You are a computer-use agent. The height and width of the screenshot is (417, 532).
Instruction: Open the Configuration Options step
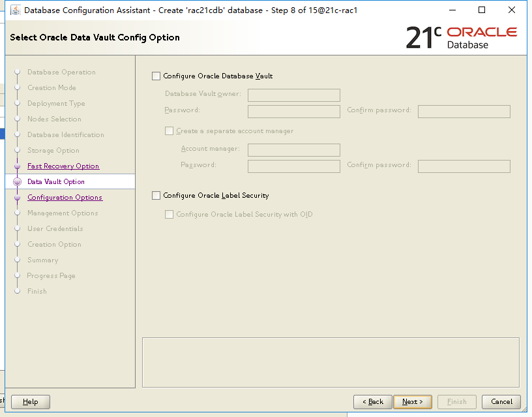click(65, 197)
